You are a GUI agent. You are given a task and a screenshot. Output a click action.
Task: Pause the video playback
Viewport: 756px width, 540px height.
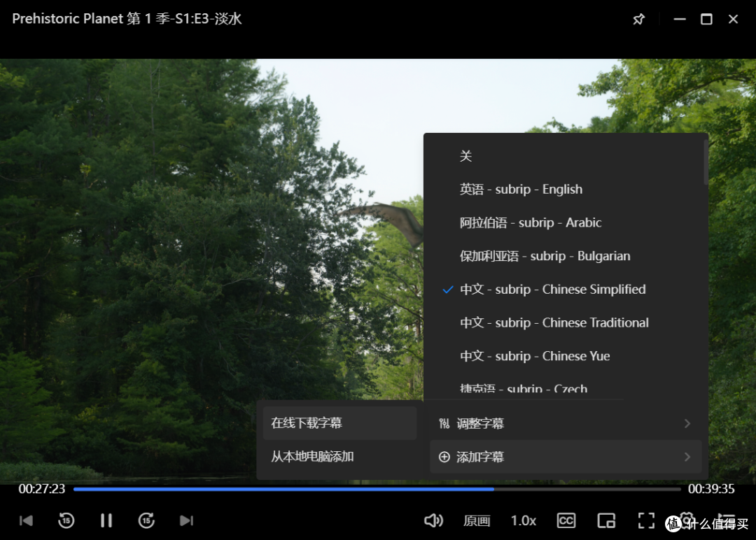click(x=106, y=520)
